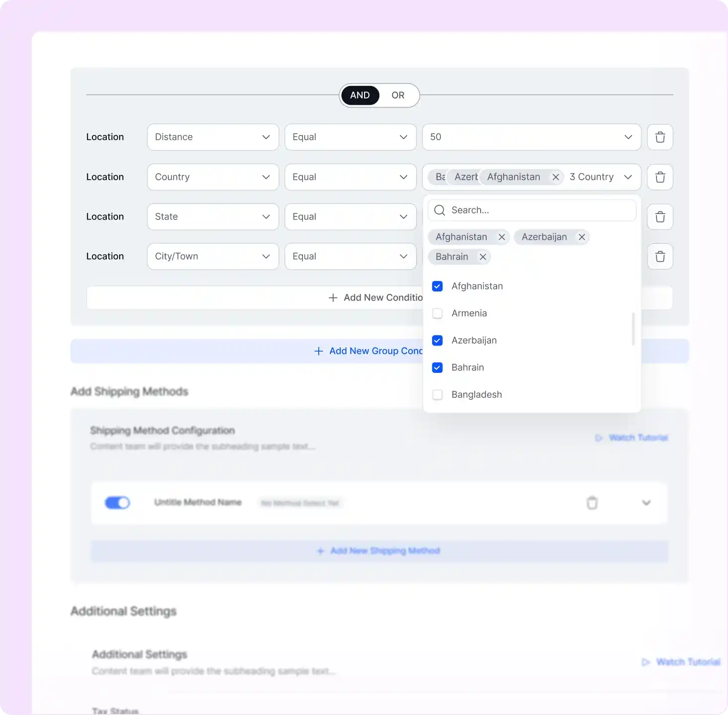Expand the Untitle Method Name details chevron

pos(647,502)
